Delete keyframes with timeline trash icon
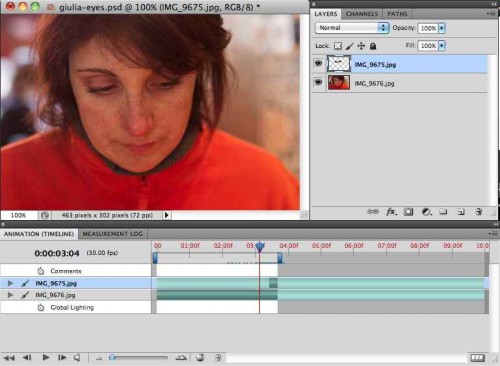The image size is (500, 366). point(218,358)
